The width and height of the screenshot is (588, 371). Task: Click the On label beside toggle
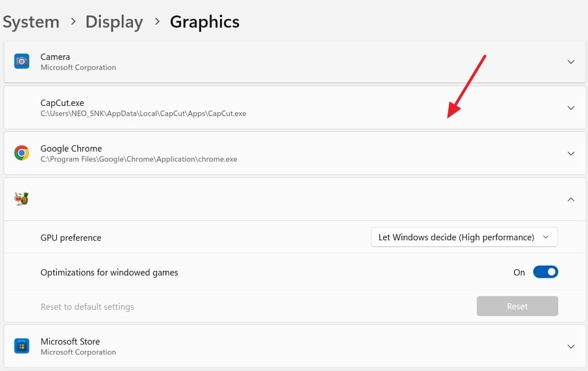(519, 273)
